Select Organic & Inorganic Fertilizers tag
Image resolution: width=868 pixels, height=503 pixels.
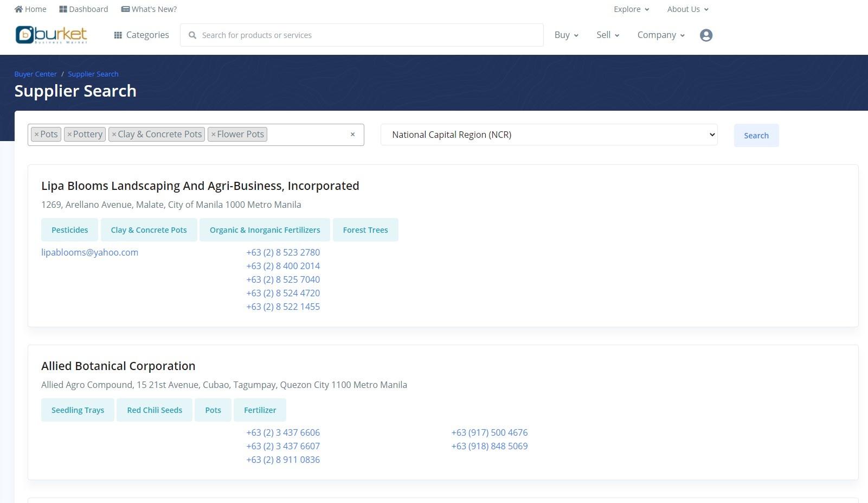[x=265, y=230]
